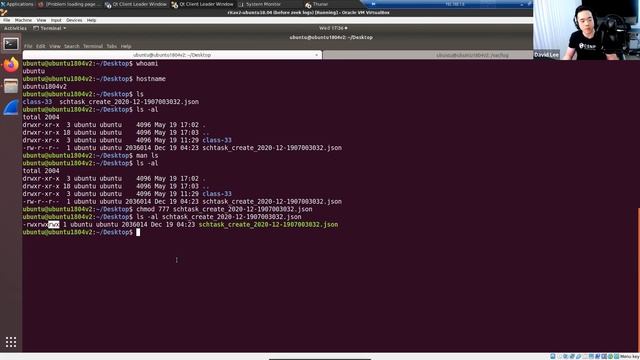Viewport: 640px width, 360px height.
Task: Open the host Applications menu
Action: (17, 4)
